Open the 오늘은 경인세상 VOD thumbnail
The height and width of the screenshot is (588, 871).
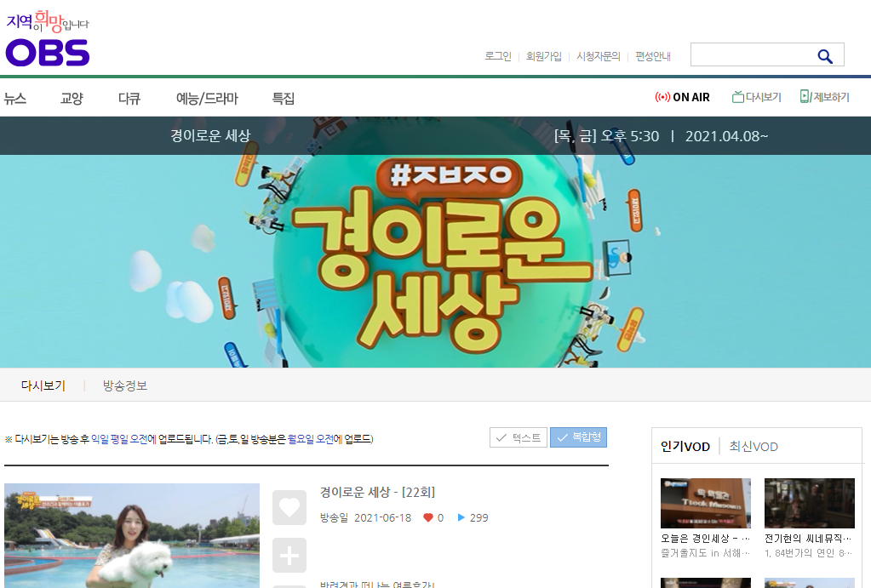(x=706, y=503)
